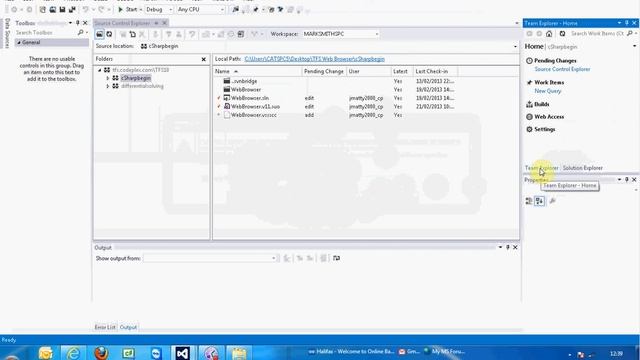Open the Source location dropdown arrow
This screenshot has width=640, height=360.
pyautogui.click(x=515, y=47)
